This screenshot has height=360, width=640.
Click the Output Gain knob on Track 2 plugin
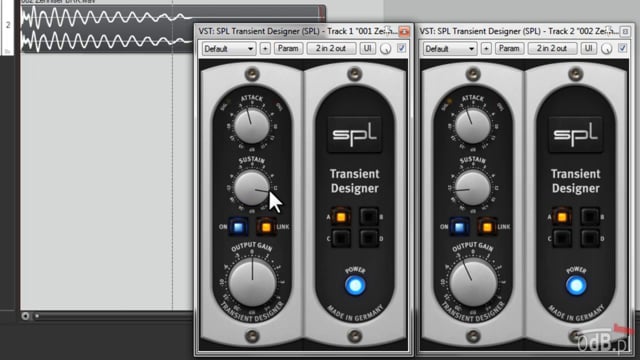[x=473, y=282]
